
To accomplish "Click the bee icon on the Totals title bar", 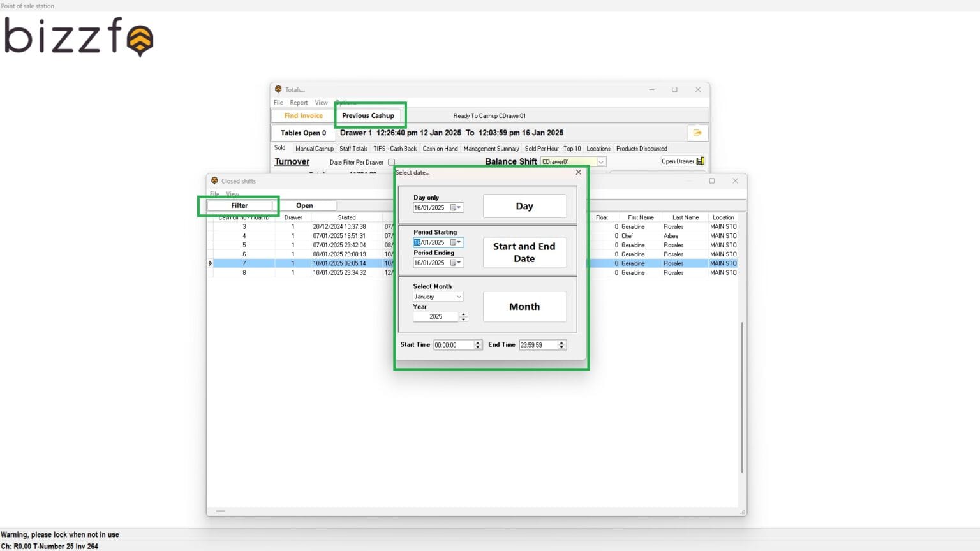I will pyautogui.click(x=279, y=89).
